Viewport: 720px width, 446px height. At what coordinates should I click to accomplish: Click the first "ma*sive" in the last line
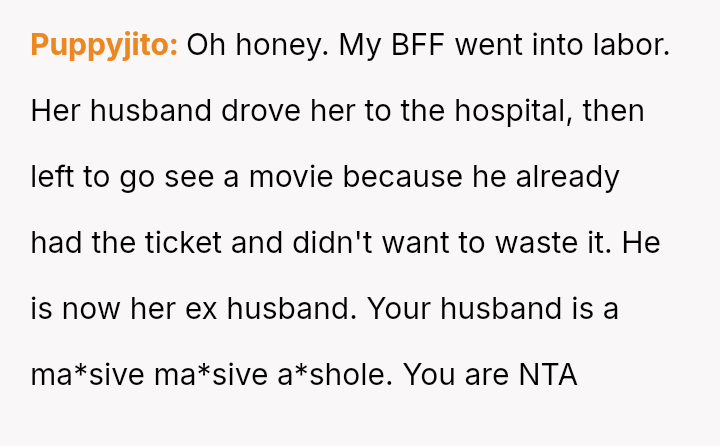[87, 374]
